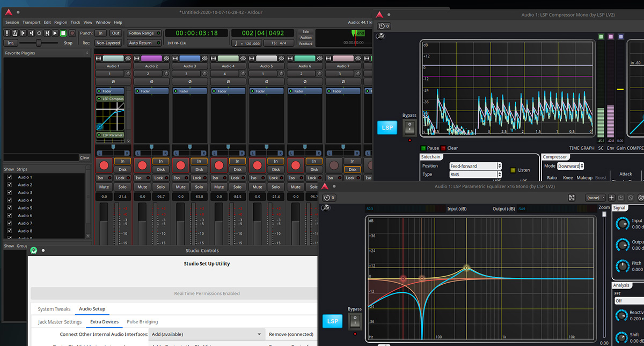Toggle the sidechain Listen button
Screen dimensions: 644x346
coord(513,170)
